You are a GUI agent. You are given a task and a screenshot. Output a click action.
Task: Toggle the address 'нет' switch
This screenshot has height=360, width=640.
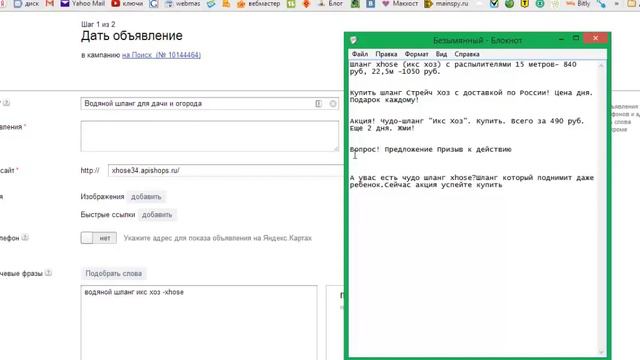[99, 238]
